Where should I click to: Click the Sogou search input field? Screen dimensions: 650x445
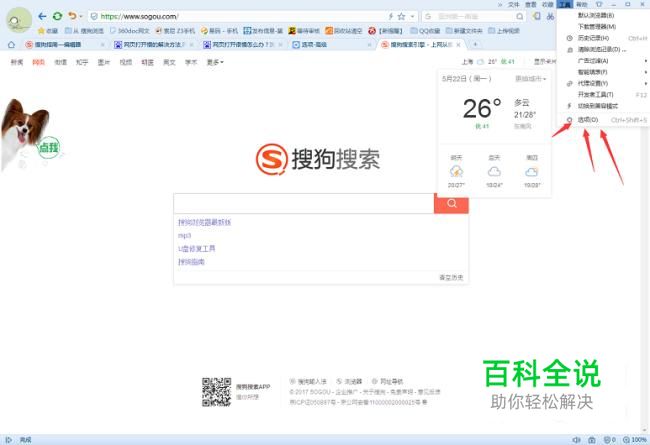click(304, 203)
